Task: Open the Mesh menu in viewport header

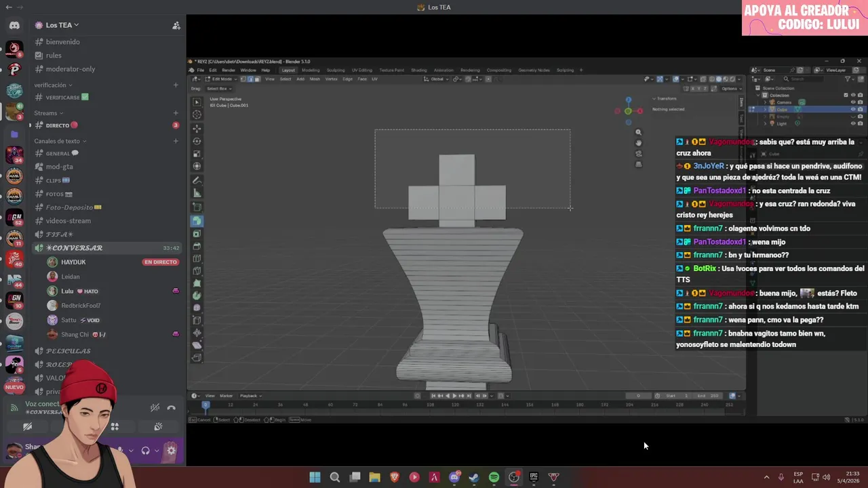Action: point(315,79)
